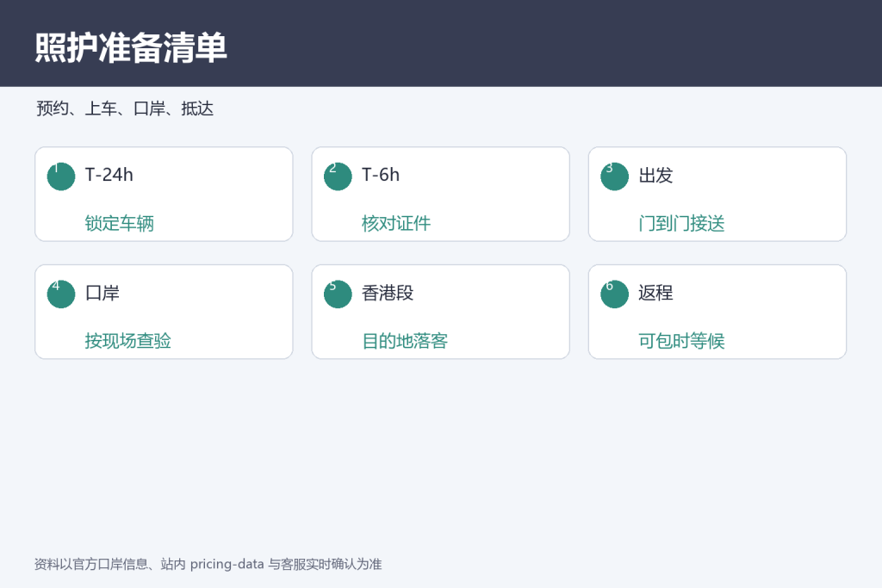Click the step 5 circle badge beside 香港段
882x588 pixels.
338,294
